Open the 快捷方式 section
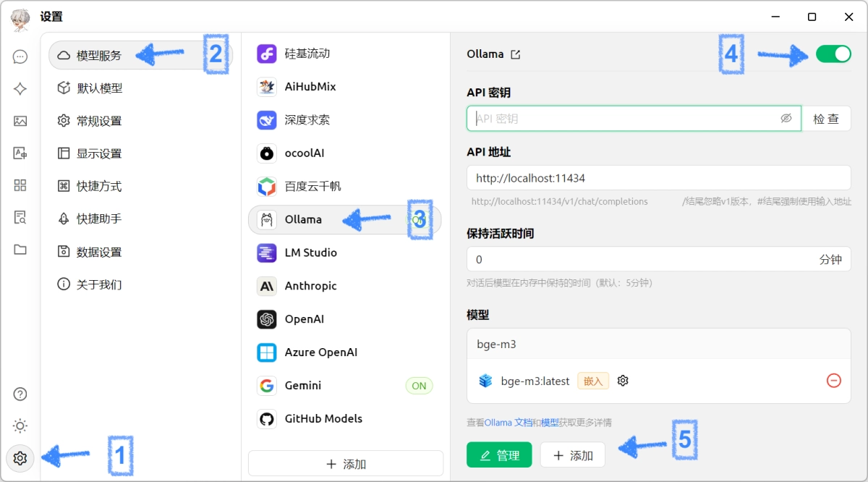This screenshot has height=482, width=868. [140, 186]
